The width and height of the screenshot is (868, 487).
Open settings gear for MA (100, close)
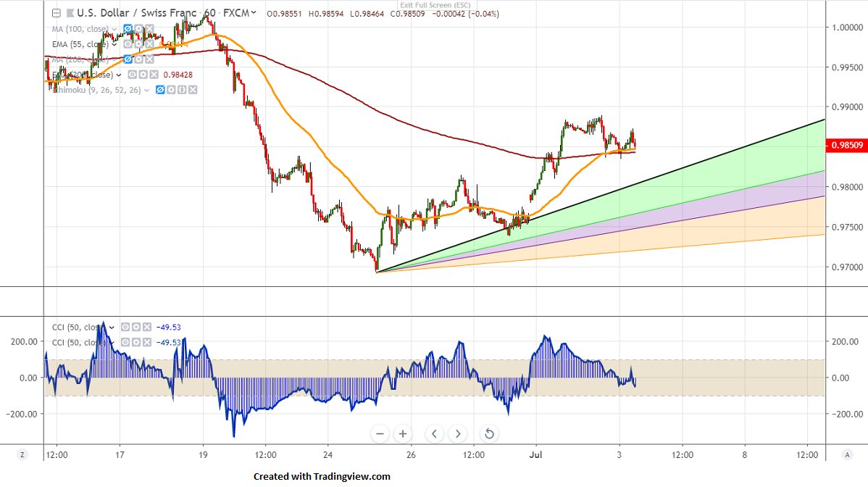[x=139, y=29]
